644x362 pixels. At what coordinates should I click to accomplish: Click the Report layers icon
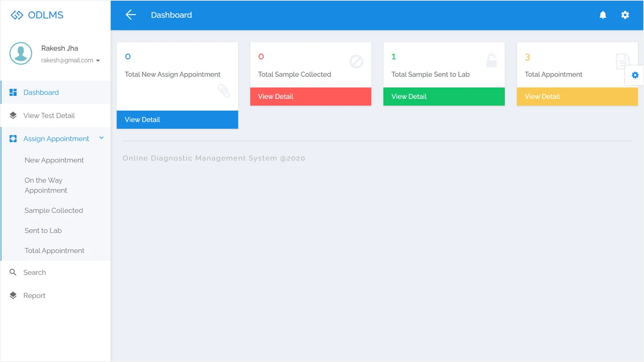click(x=13, y=296)
